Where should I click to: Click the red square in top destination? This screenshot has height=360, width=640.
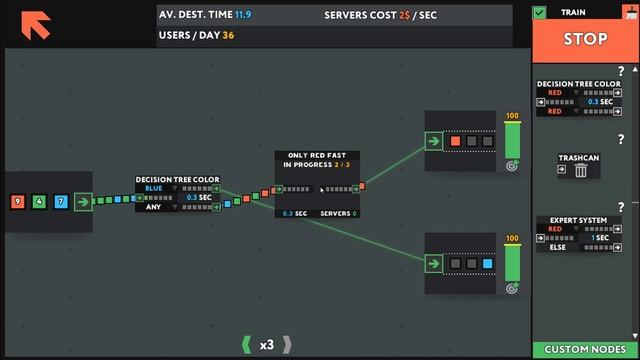(x=455, y=141)
